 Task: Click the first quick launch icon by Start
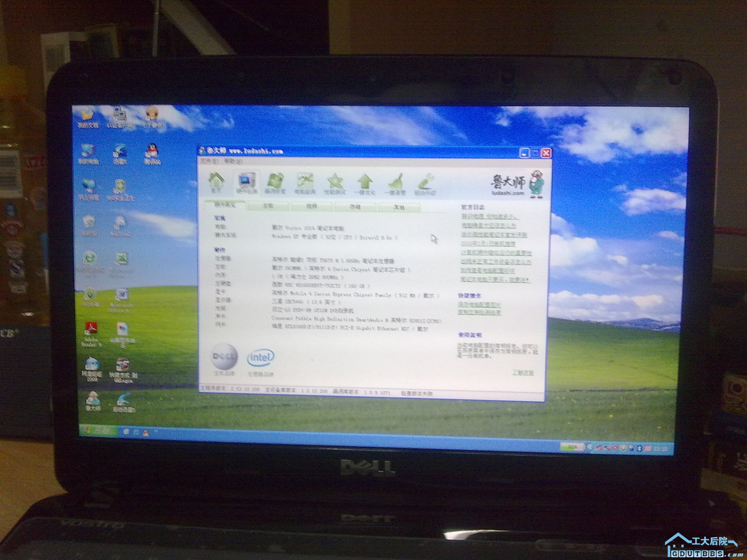pos(126,432)
